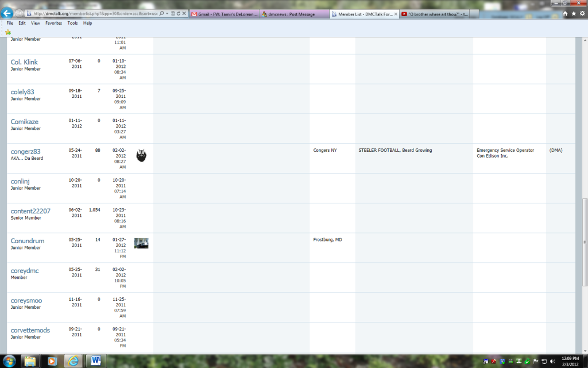Open the View menu
The image size is (588, 368).
click(x=35, y=23)
